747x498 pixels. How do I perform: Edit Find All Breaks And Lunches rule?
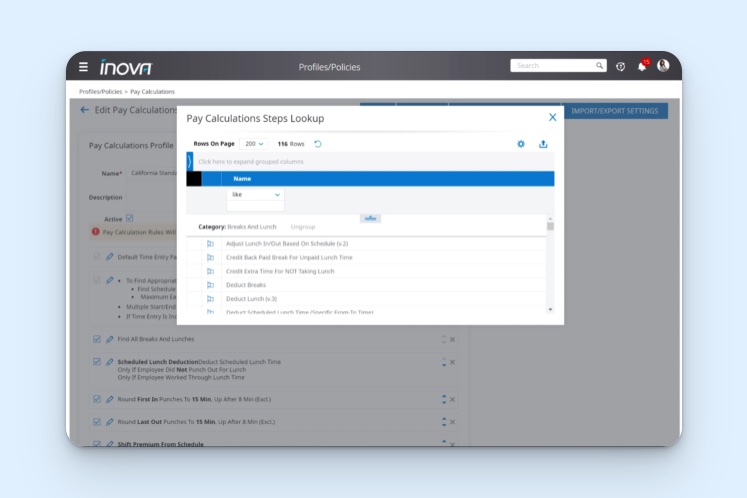[110, 339]
